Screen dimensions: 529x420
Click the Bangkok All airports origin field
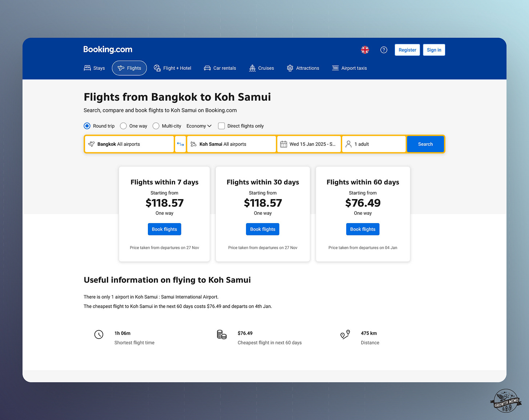(129, 144)
